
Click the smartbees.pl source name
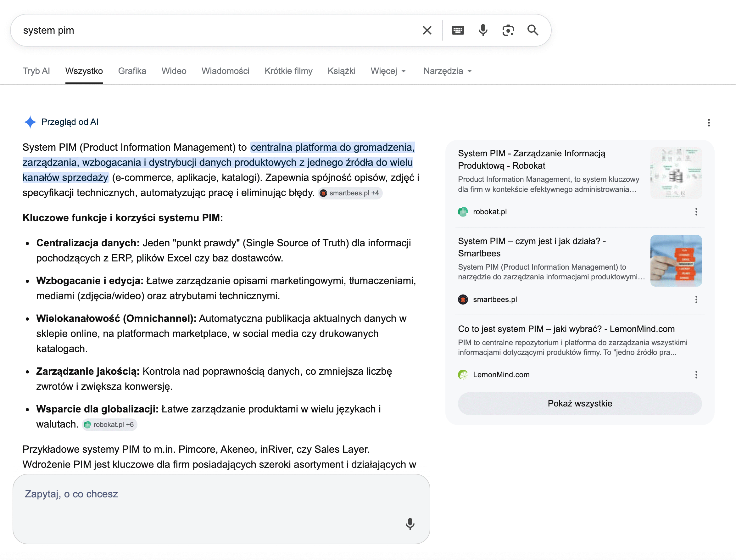495,299
